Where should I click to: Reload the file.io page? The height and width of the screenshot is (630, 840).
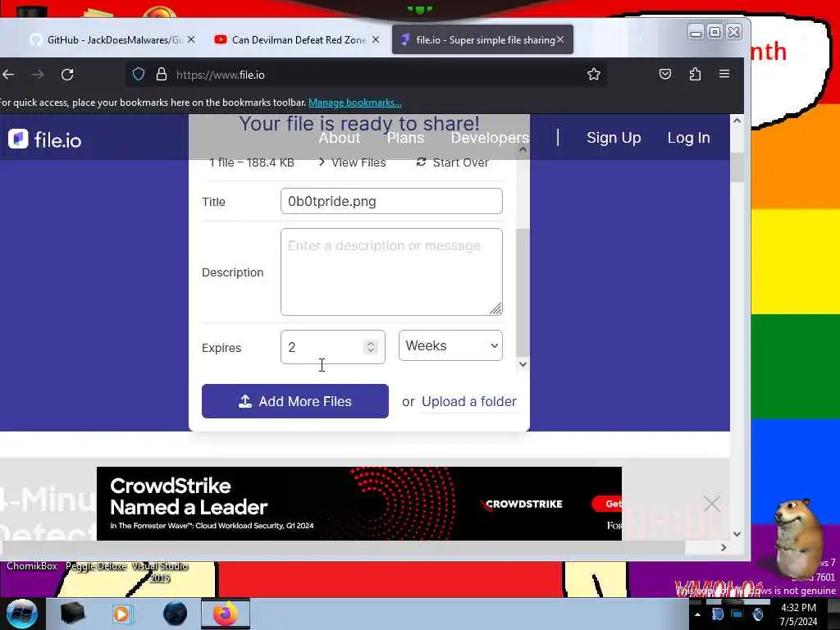click(67, 75)
